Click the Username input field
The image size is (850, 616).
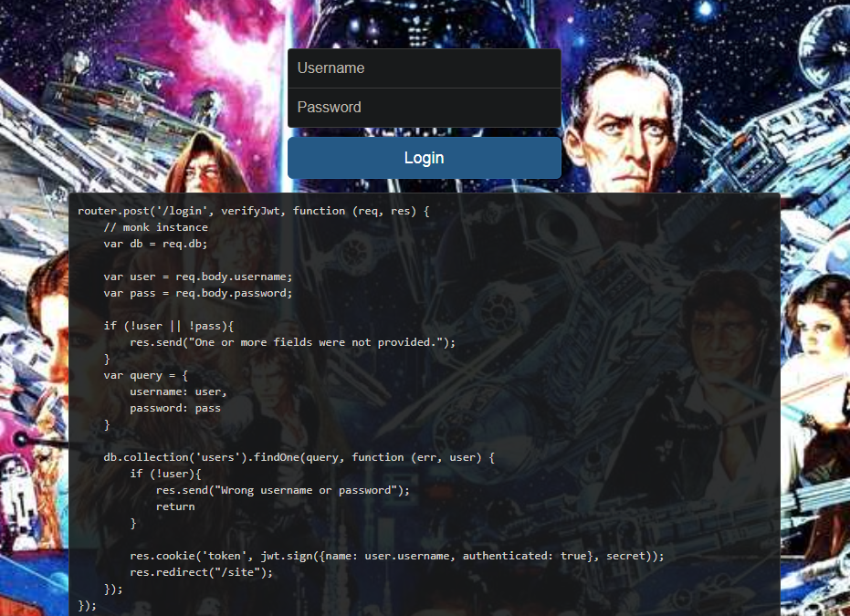click(424, 68)
